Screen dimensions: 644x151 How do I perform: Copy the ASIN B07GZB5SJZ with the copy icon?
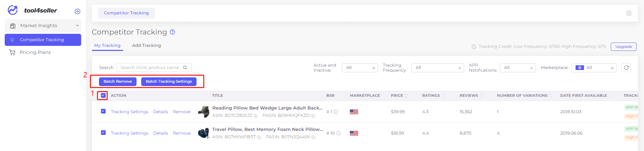256,116
